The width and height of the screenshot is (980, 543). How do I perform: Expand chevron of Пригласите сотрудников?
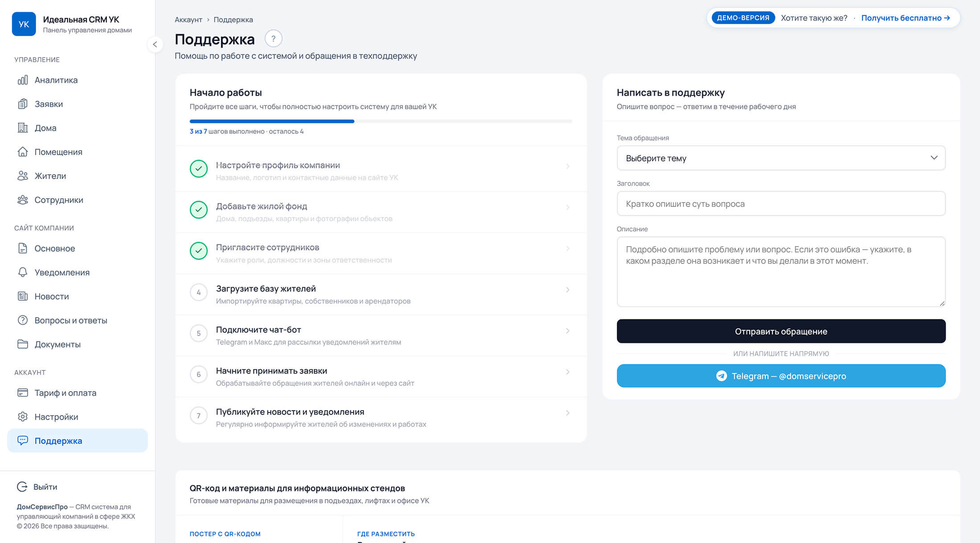click(x=568, y=248)
